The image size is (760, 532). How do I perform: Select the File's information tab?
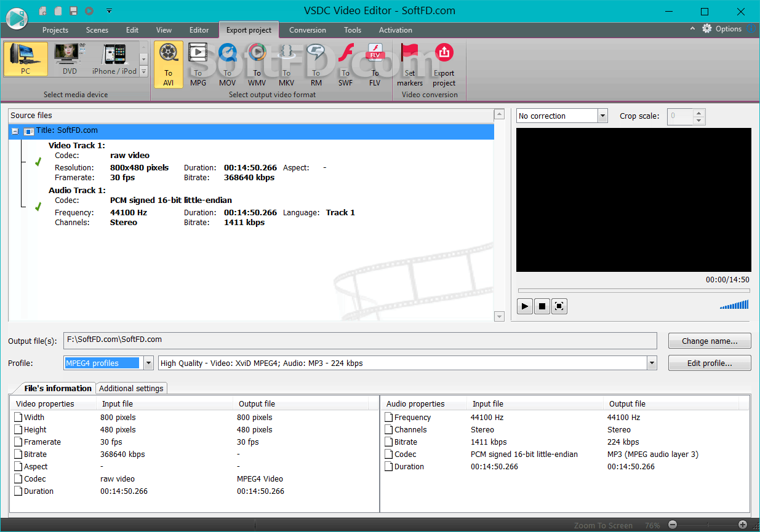click(x=57, y=388)
